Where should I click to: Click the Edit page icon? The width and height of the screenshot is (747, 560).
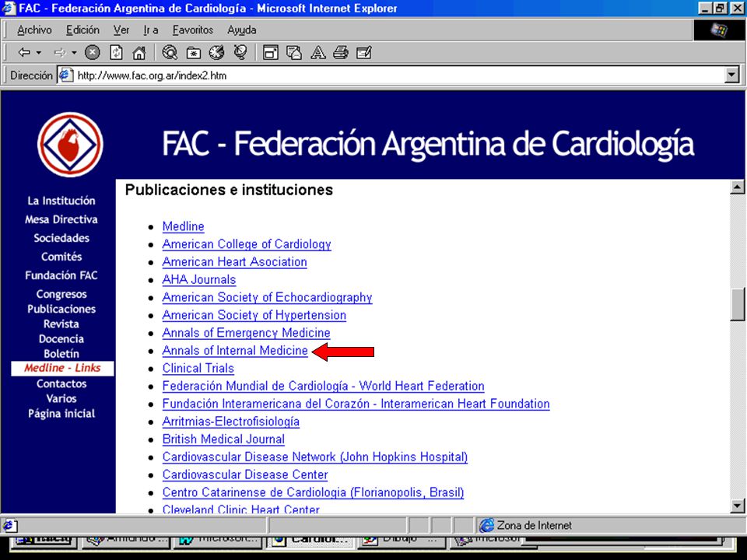point(364,52)
